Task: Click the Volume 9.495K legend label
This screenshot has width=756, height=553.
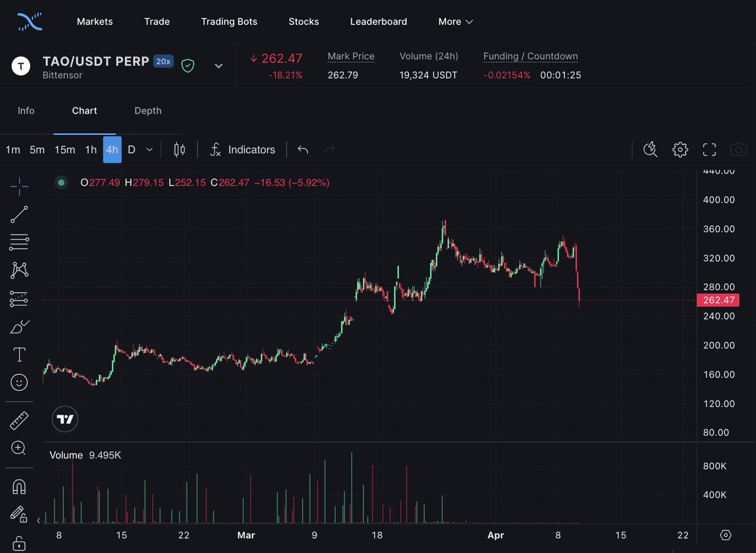Action: click(85, 455)
